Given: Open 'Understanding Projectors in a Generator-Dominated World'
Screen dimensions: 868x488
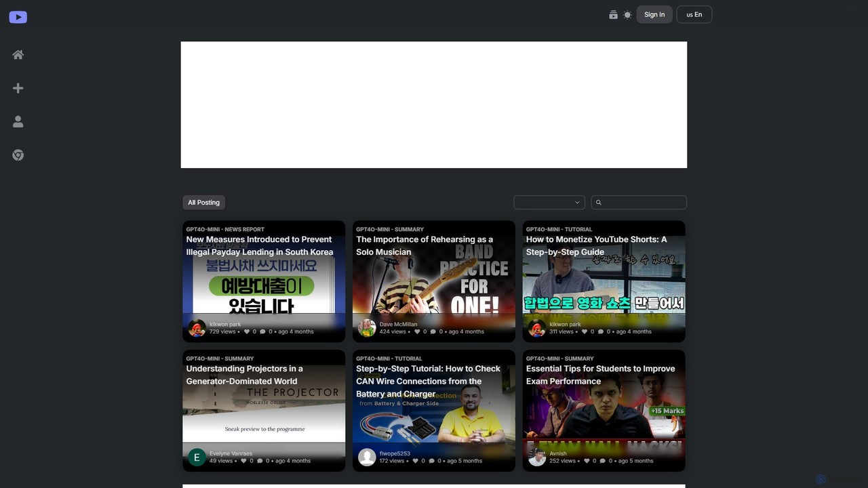Looking at the screenshot, I should point(245,375).
